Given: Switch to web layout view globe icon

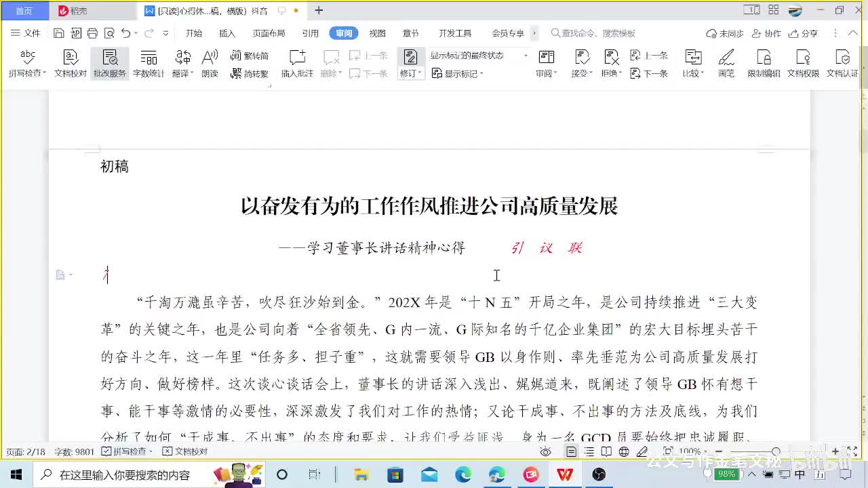Looking at the screenshot, I should (624, 452).
